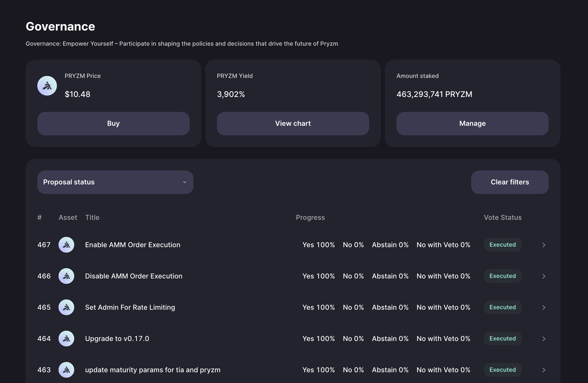588x383 pixels.
Task: Click No with Veto 0% in proposal 466 row
Action: point(444,276)
